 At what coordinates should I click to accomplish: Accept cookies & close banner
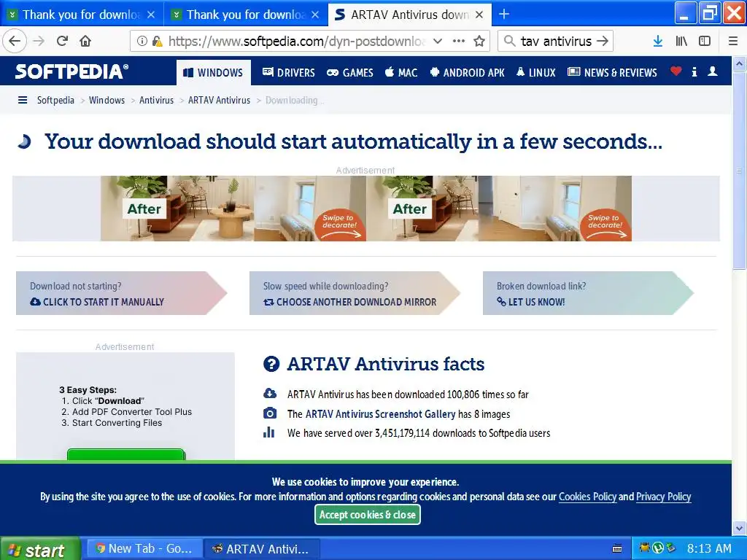pyautogui.click(x=368, y=515)
